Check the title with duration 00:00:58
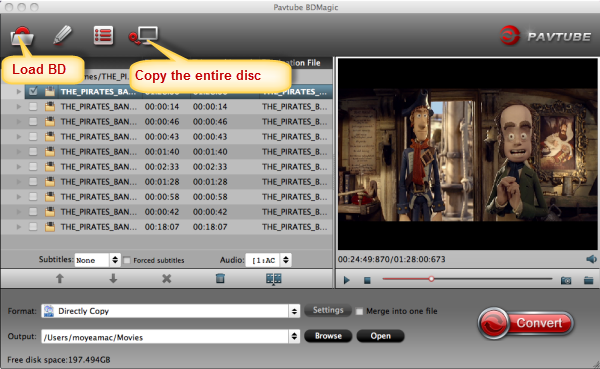This screenshot has width=600, height=369. click(x=33, y=197)
